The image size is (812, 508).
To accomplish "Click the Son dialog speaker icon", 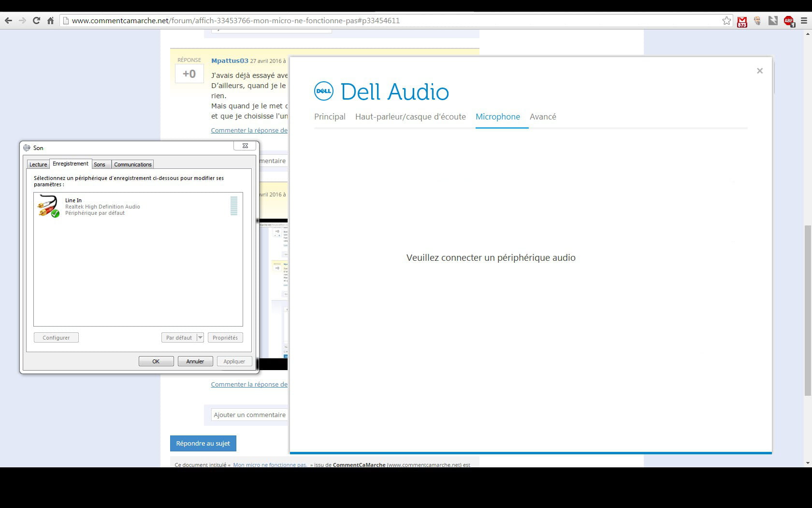I will coord(27,148).
